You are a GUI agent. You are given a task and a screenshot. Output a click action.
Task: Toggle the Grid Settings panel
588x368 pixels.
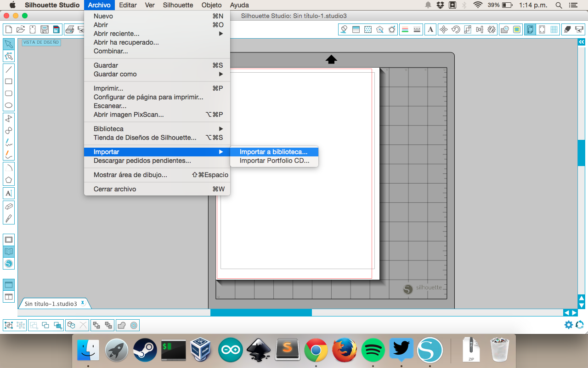pos(554,29)
